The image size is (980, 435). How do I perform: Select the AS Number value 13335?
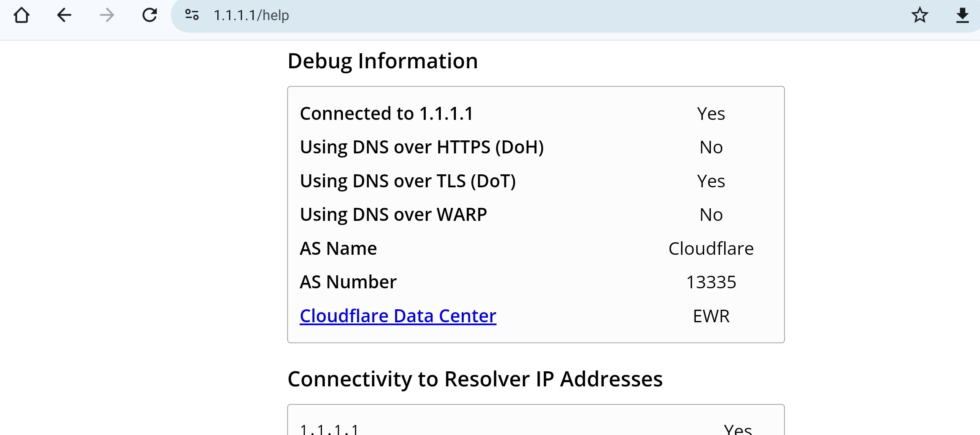(711, 282)
